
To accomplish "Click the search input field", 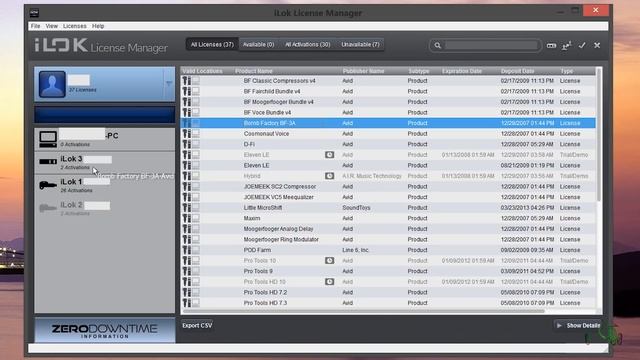I will 491,45.
